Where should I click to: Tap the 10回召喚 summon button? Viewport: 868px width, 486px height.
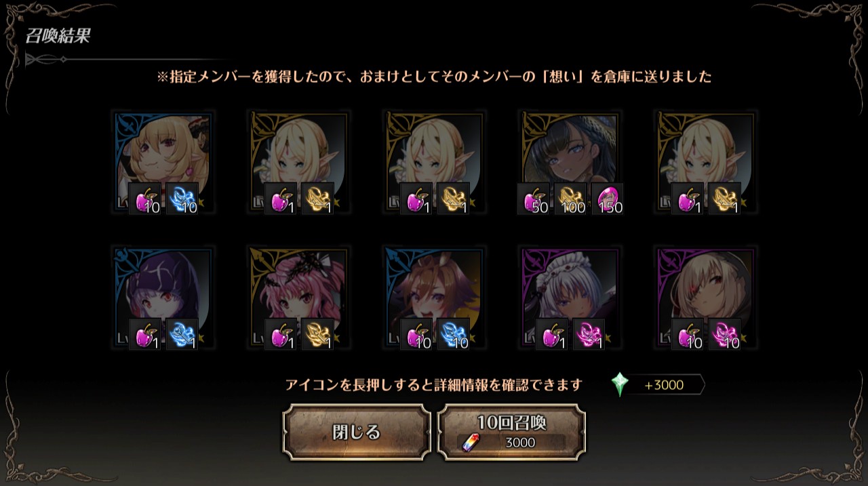click(511, 432)
